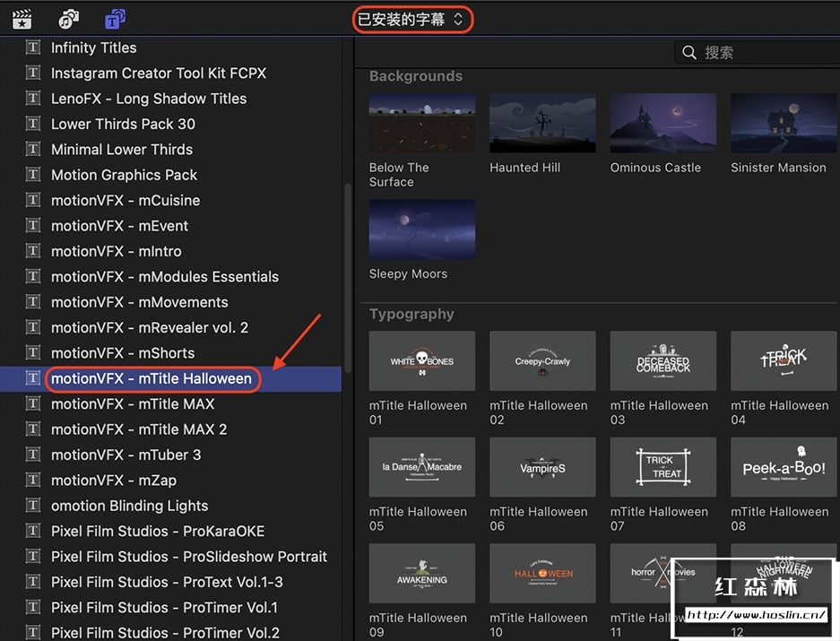
Task: Select mTitle Halloween 04 Trick Treat thumbnail
Action: (x=784, y=360)
